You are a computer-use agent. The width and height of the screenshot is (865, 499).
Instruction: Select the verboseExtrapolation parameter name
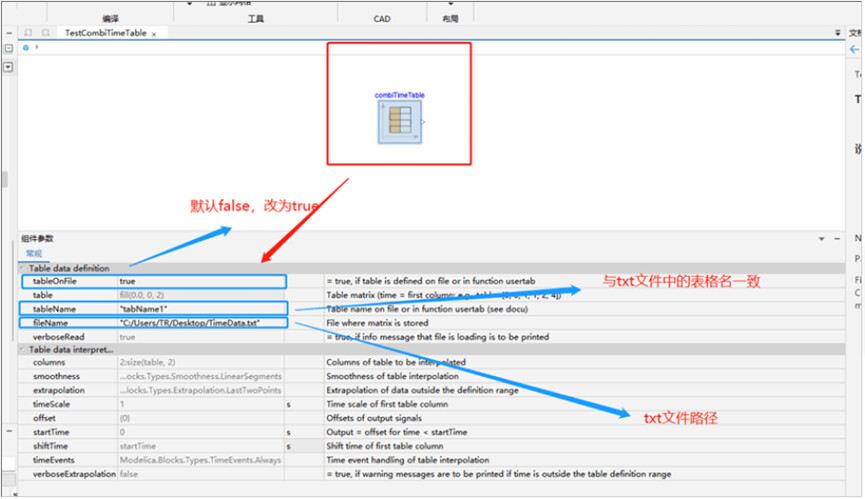[74, 474]
